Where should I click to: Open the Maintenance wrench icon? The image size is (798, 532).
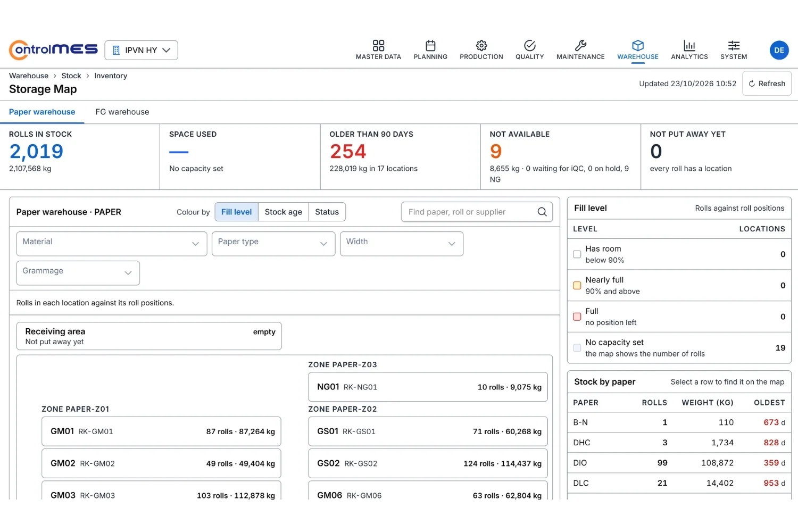tap(580, 45)
